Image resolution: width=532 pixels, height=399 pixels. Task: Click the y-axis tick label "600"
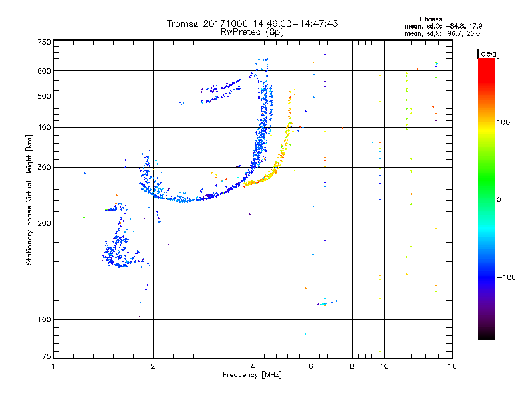pyautogui.click(x=44, y=71)
